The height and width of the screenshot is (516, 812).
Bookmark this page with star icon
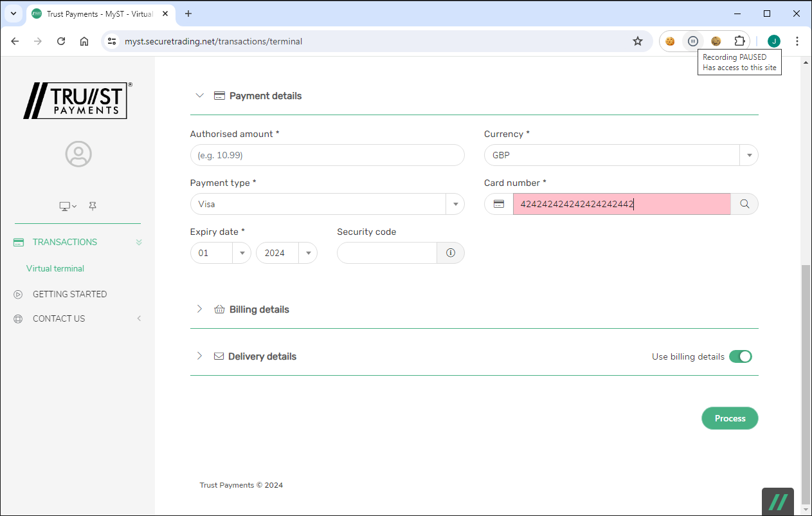638,41
